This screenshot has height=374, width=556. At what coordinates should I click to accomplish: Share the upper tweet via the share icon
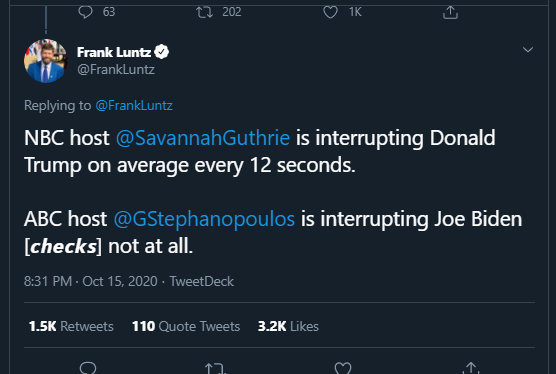pos(450,12)
